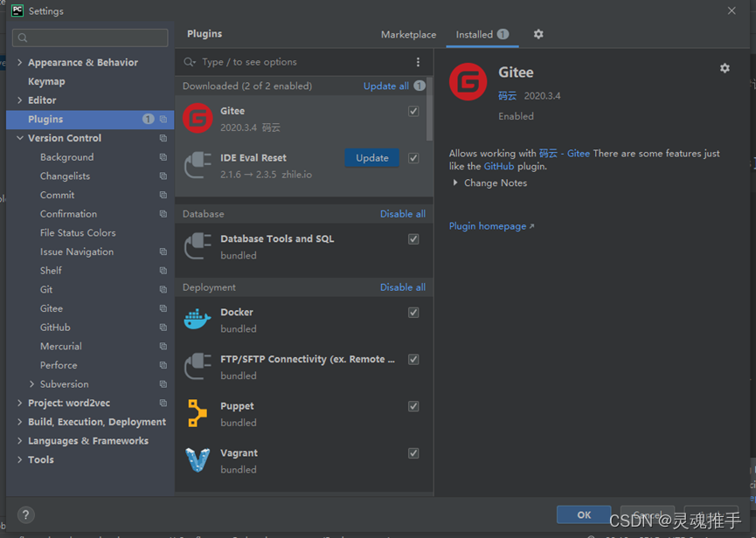
Task: Switch to the Marketplace tab
Action: (x=408, y=35)
